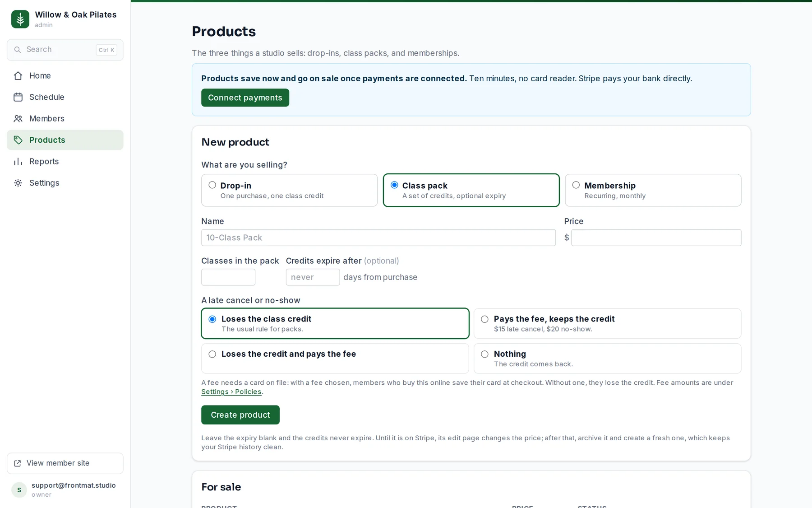Click the search magnifier icon
Viewport: 812px width, 508px height.
tap(18, 50)
